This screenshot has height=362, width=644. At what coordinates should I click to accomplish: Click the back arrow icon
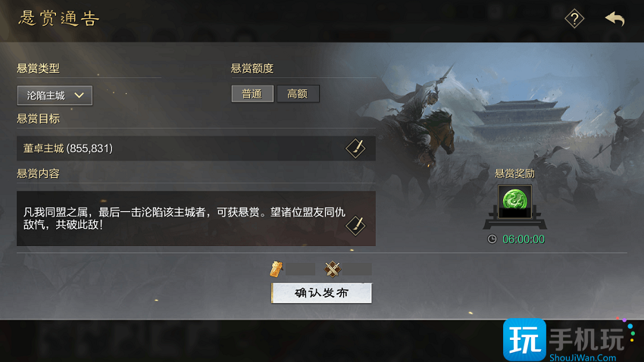tap(615, 18)
